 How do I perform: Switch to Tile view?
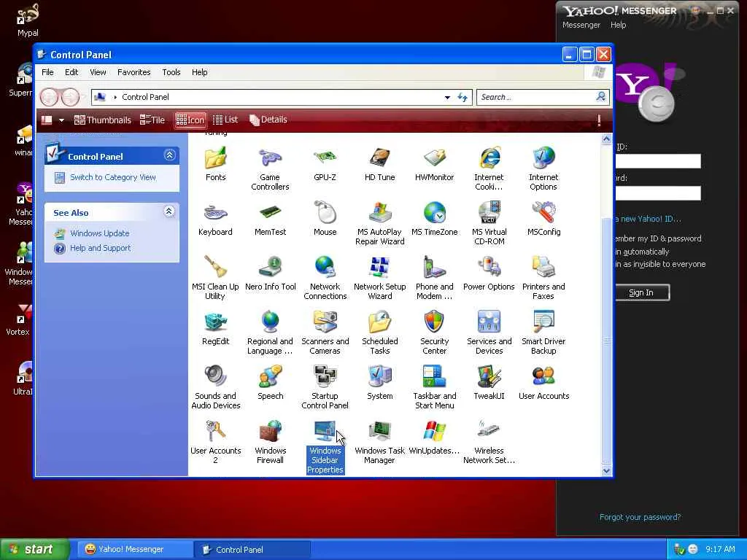(152, 120)
